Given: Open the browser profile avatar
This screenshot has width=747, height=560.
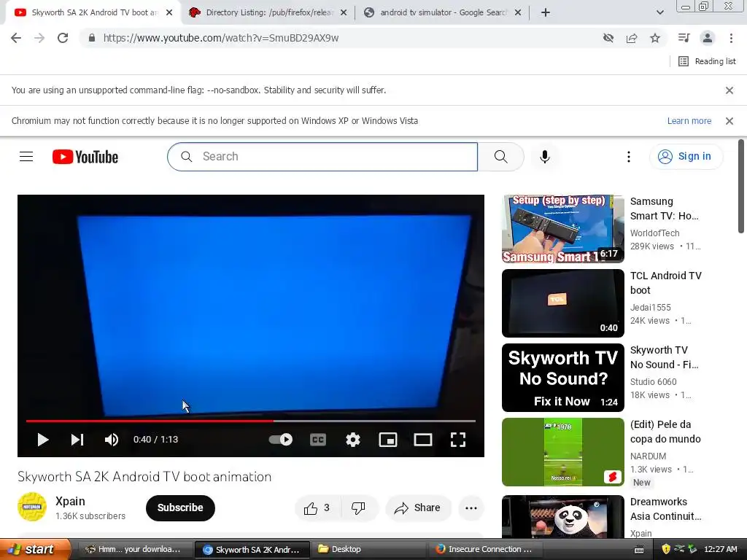Looking at the screenshot, I should coord(708,38).
